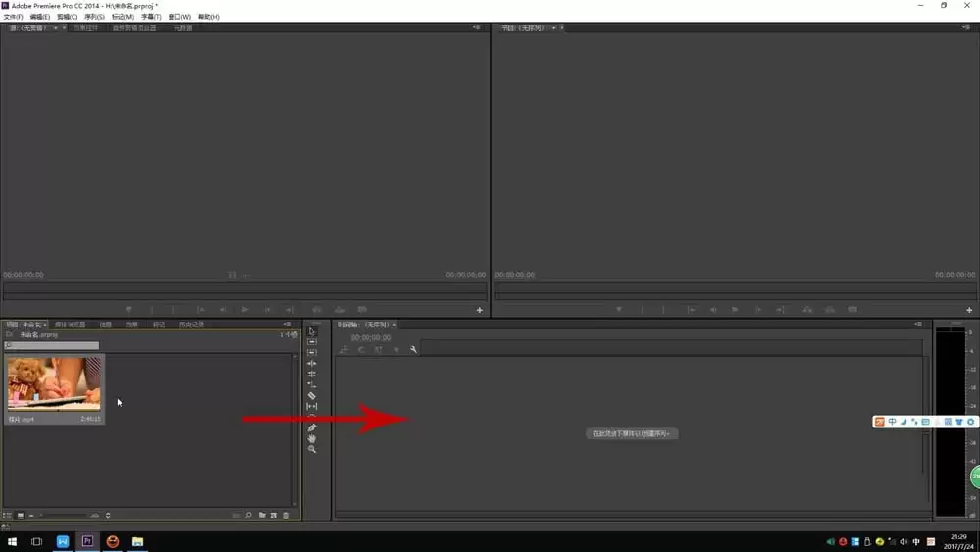Image resolution: width=980 pixels, height=552 pixels.
Task: Switch to the 效果控件 tab
Action: tap(85, 28)
